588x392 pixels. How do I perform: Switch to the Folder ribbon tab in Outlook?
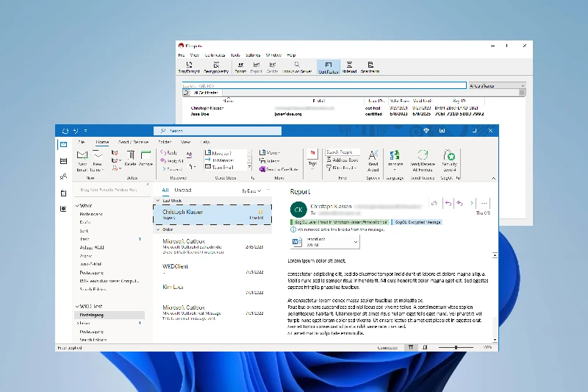[165, 142]
